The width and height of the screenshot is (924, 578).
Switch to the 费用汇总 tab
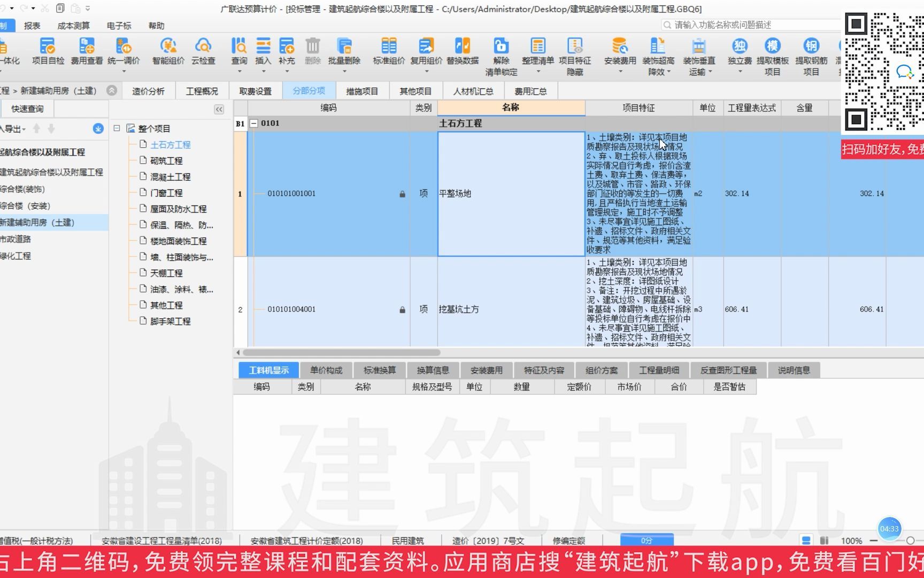coord(530,91)
